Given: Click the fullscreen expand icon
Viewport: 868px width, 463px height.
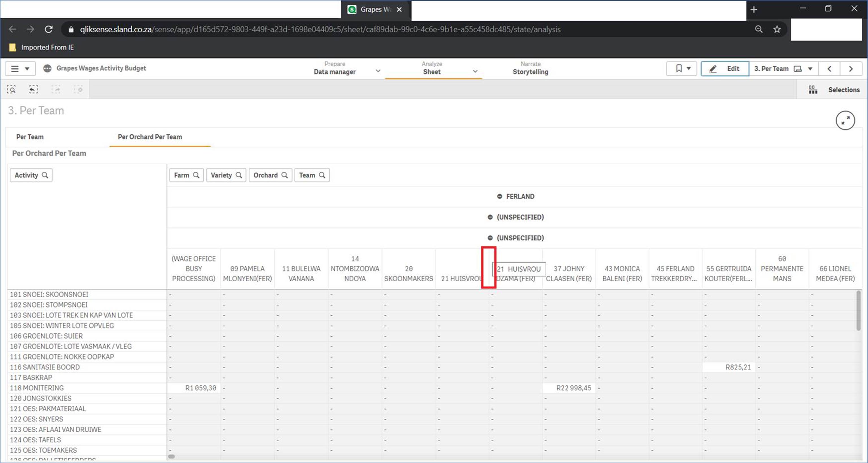Looking at the screenshot, I should coord(845,120).
